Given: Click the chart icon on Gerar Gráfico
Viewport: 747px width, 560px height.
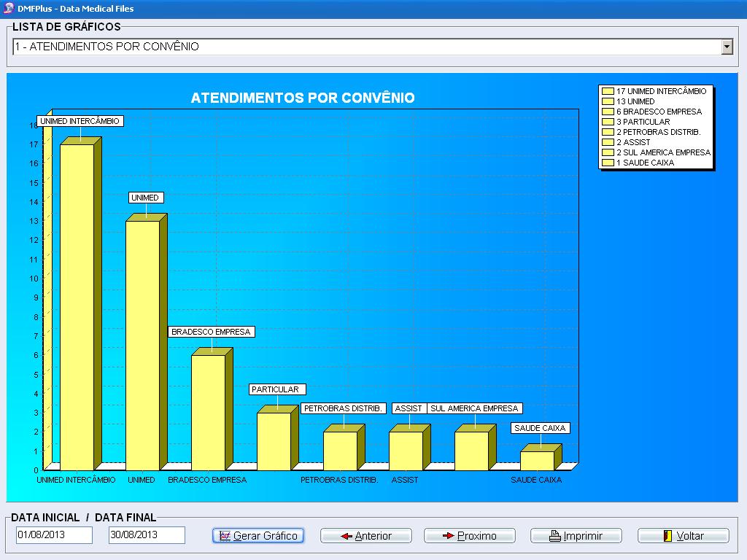Looking at the screenshot, I should point(225,536).
